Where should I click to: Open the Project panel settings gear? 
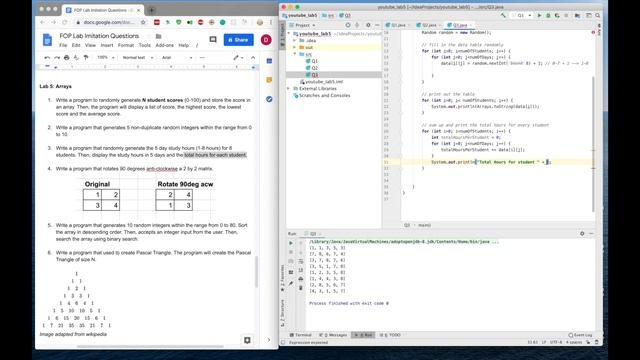[x=368, y=25]
